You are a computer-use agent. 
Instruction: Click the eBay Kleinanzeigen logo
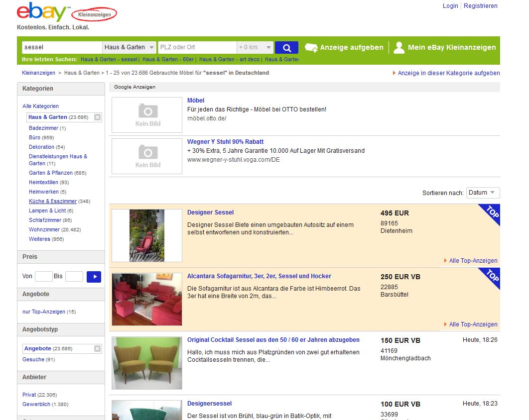point(67,12)
